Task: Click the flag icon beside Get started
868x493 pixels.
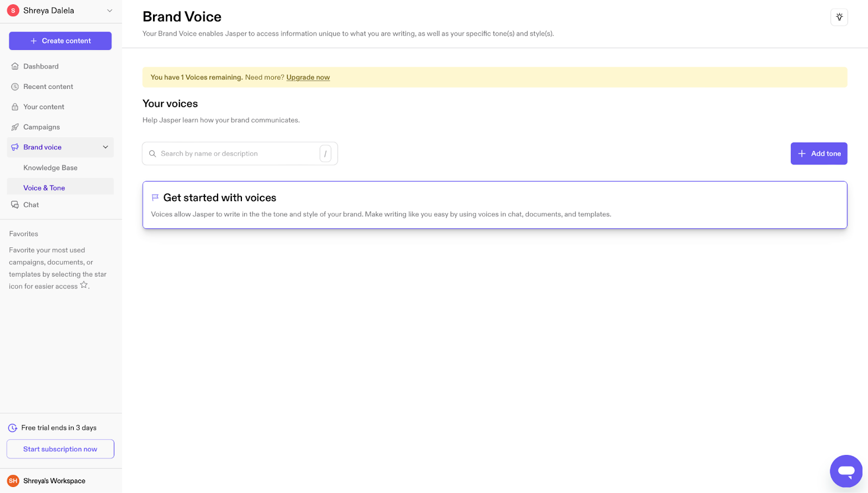Action: pyautogui.click(x=155, y=197)
